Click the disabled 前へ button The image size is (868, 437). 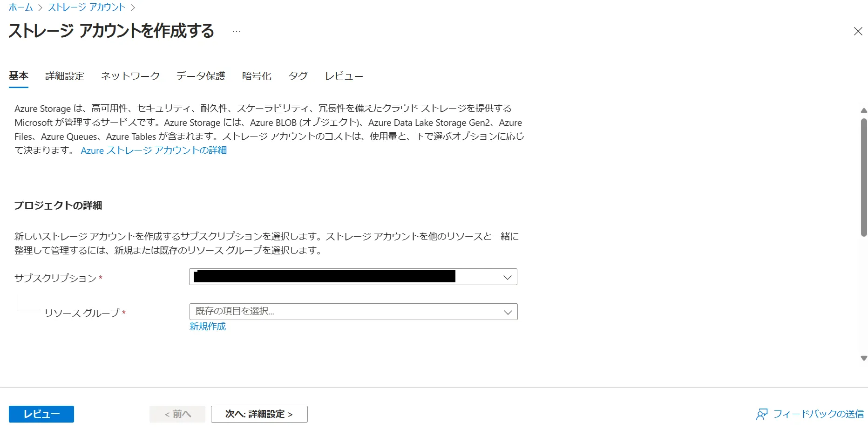click(177, 414)
